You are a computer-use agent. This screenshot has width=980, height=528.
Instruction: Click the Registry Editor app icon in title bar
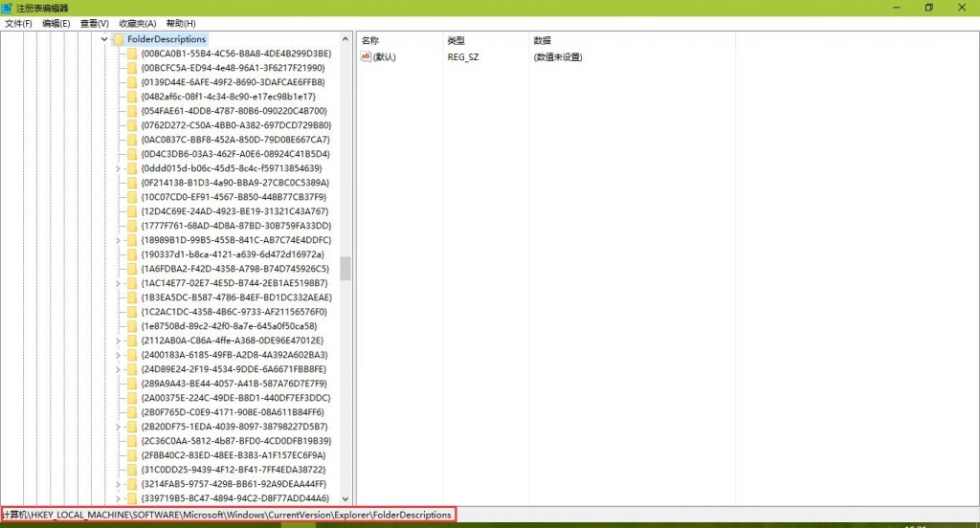point(9,8)
